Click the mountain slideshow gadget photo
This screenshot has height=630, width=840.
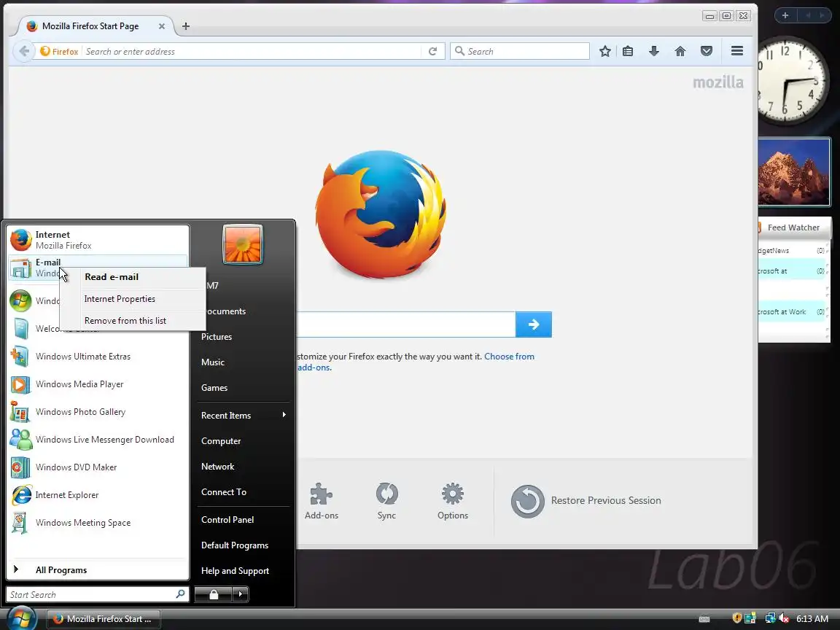[794, 172]
